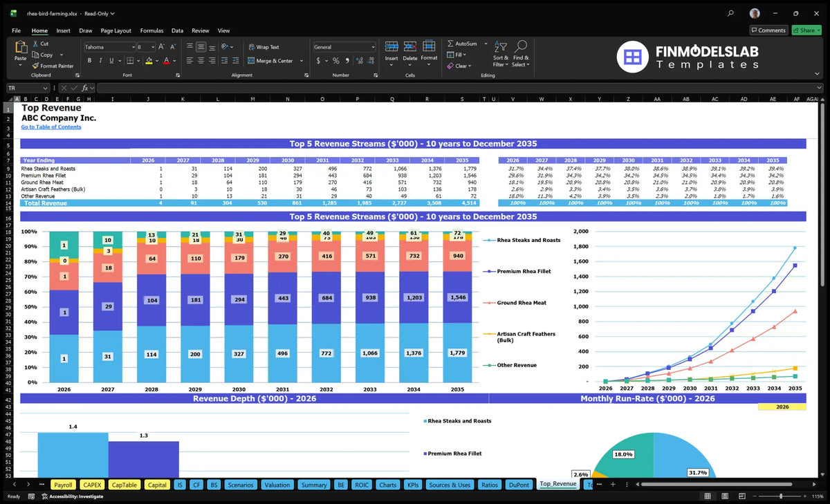This screenshot has width=830, height=504.
Task: Click the Insert Function fx icon
Action: tap(86, 88)
